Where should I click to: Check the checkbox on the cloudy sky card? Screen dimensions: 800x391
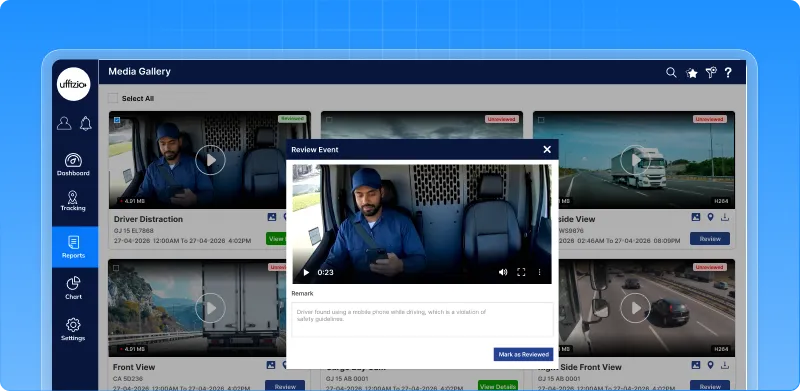pyautogui.click(x=329, y=120)
